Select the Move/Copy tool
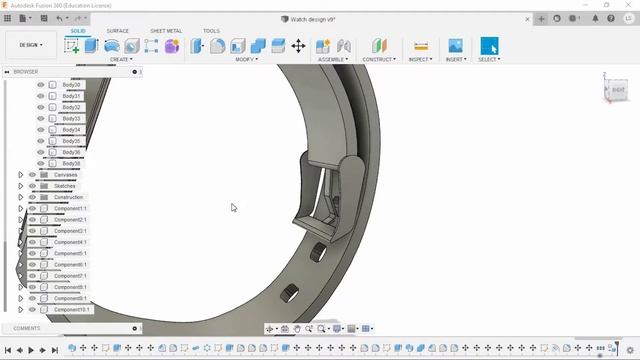Screen dimensions: 640x360 (x=298, y=46)
